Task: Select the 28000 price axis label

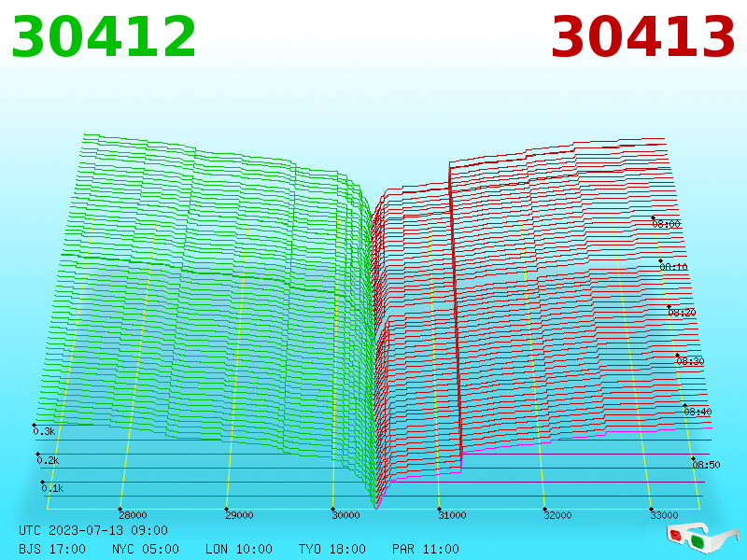Action: 133,515
